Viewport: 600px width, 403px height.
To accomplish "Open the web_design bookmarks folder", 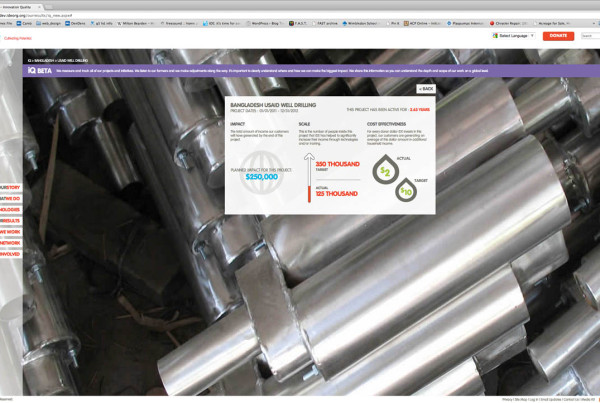I will (x=49, y=23).
